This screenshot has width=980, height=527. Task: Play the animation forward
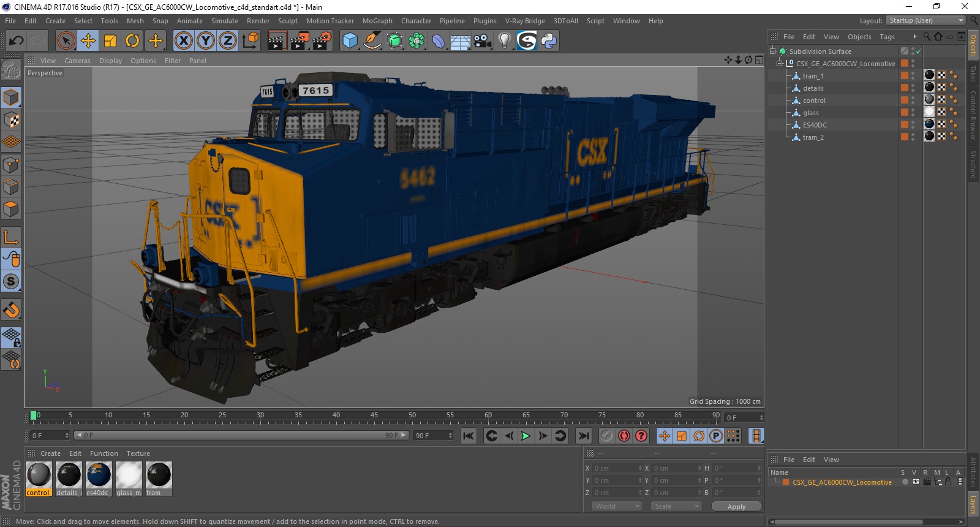click(x=526, y=436)
